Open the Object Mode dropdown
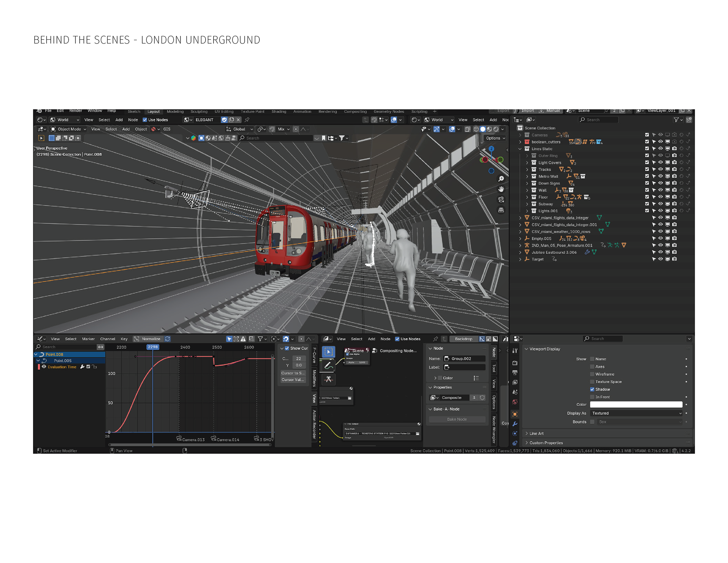728x563 pixels. (69, 129)
